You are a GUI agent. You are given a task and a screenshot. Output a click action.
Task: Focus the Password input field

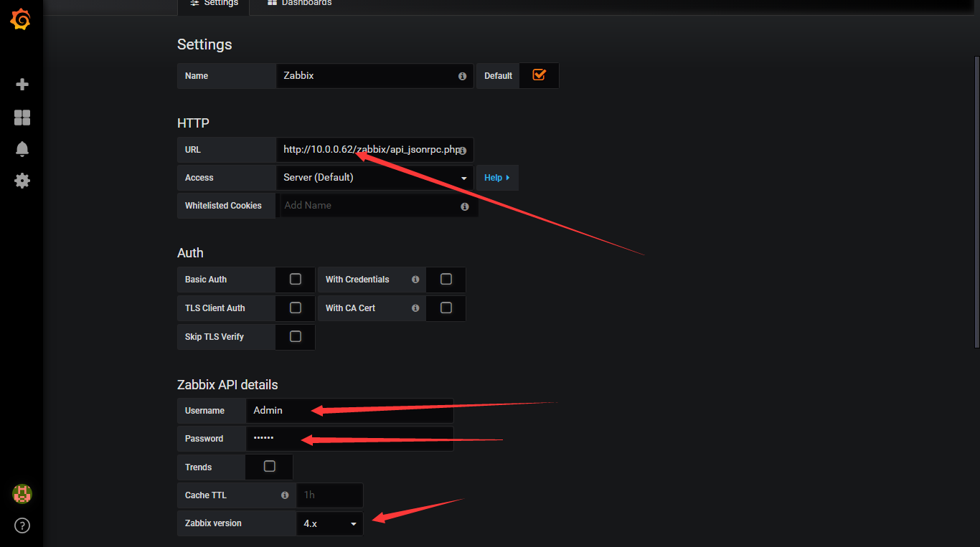click(349, 439)
